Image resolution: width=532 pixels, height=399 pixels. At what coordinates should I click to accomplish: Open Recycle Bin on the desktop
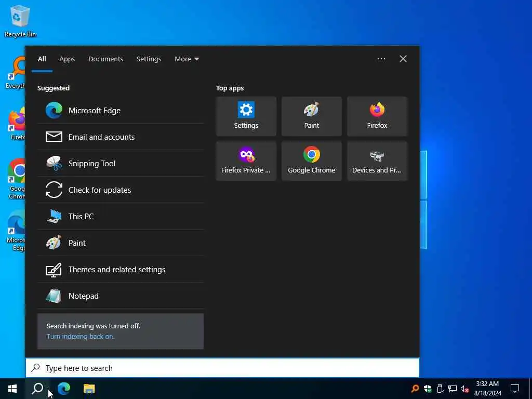tap(20, 21)
